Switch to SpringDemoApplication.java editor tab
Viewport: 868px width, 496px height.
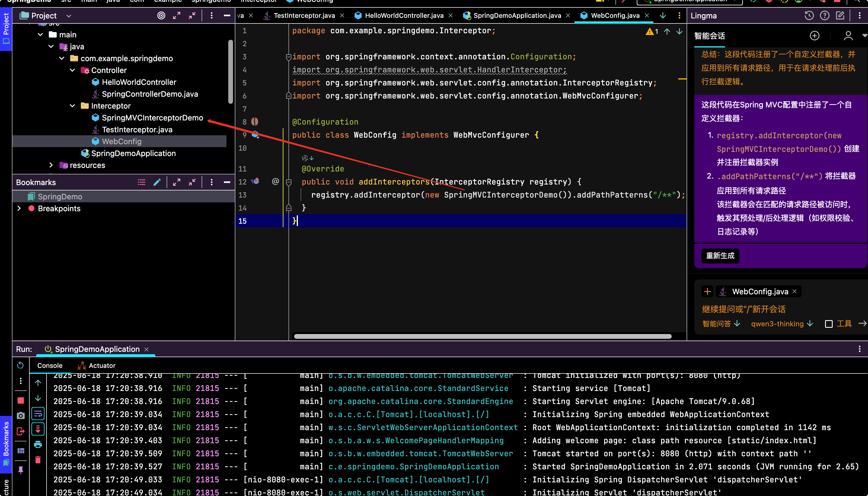point(517,16)
